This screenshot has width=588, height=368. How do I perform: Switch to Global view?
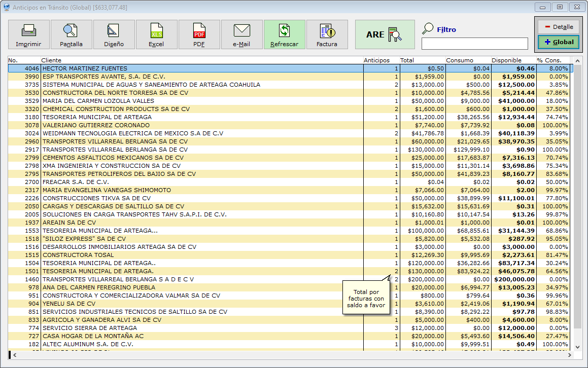558,42
